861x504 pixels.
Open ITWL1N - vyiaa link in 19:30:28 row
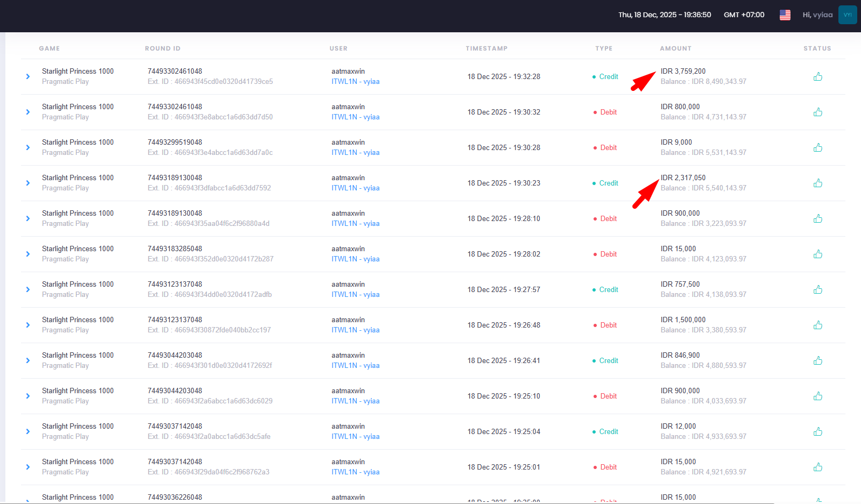pyautogui.click(x=356, y=153)
